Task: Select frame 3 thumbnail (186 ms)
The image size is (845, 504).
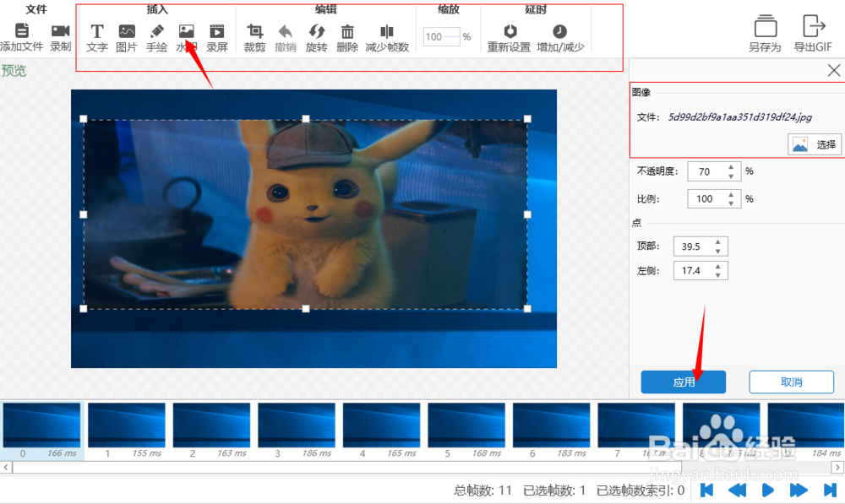Action: [x=297, y=425]
